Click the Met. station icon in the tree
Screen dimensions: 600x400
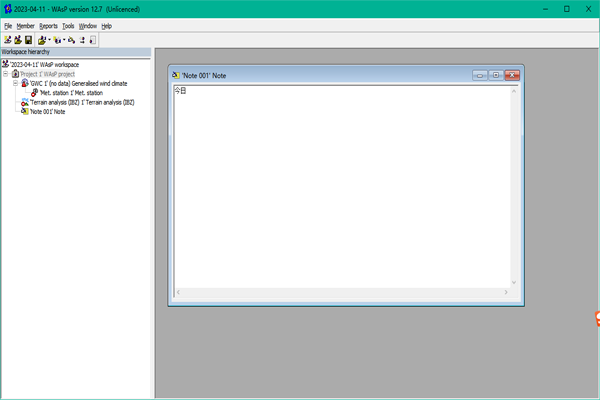click(34, 93)
